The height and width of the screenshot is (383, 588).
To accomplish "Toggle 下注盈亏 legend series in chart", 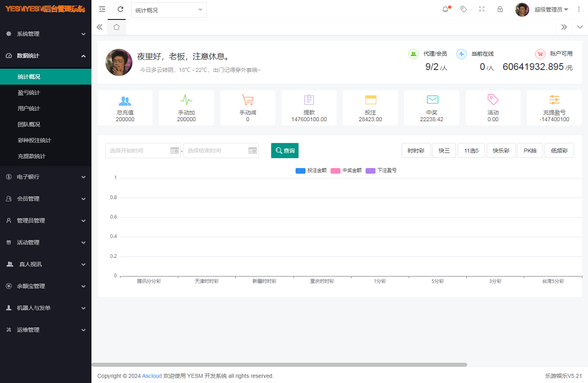I will [381, 170].
